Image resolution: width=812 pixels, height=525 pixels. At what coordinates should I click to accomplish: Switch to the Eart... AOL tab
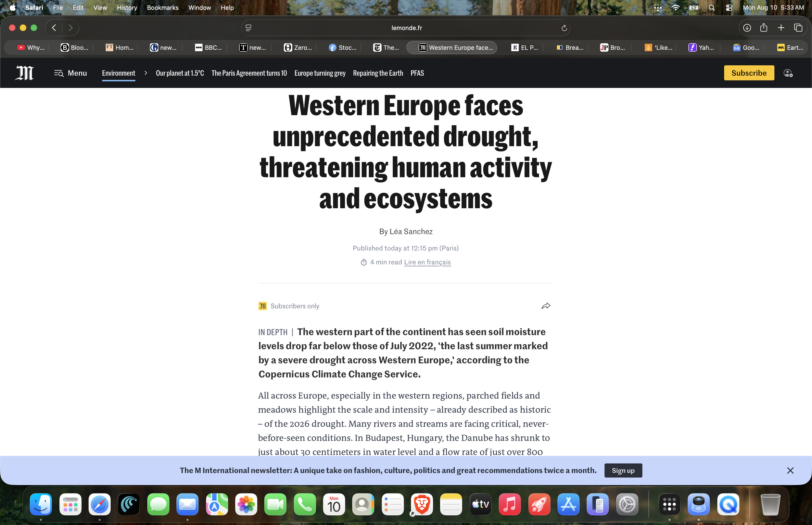tap(790, 48)
